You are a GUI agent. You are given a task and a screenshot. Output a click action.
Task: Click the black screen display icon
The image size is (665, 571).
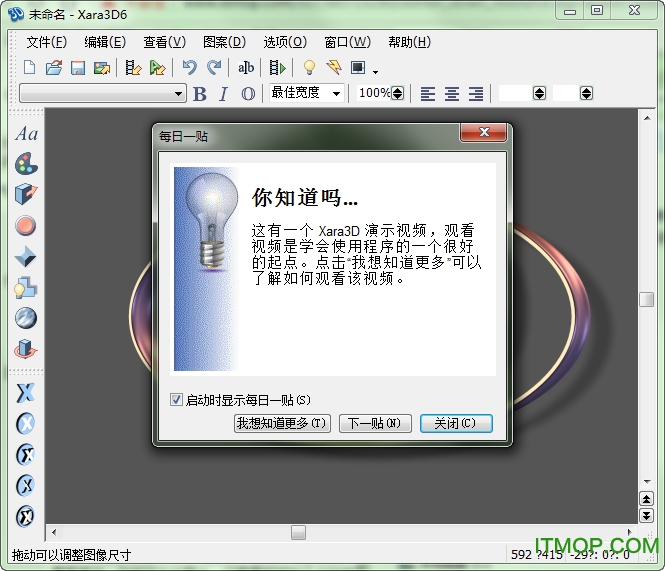[358, 67]
